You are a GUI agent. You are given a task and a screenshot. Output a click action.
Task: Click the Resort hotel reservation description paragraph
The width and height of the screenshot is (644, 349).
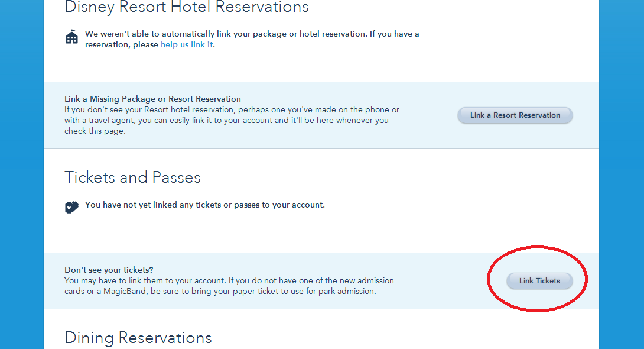[232, 120]
